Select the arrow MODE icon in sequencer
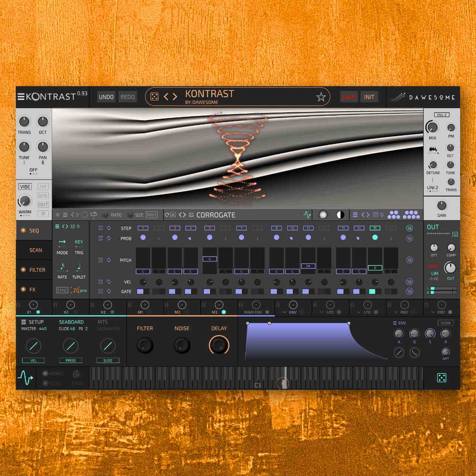This screenshot has height=476, width=476. (x=62, y=242)
